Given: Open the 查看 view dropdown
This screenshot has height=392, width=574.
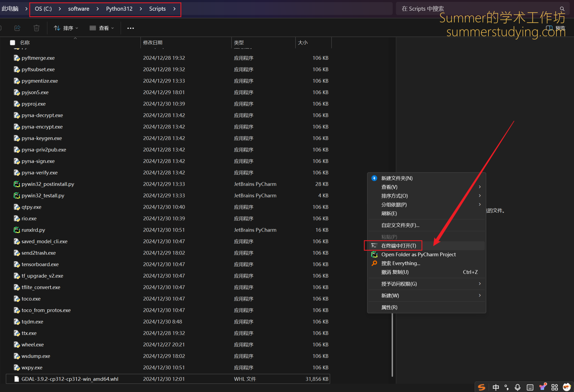Looking at the screenshot, I should (x=102, y=28).
